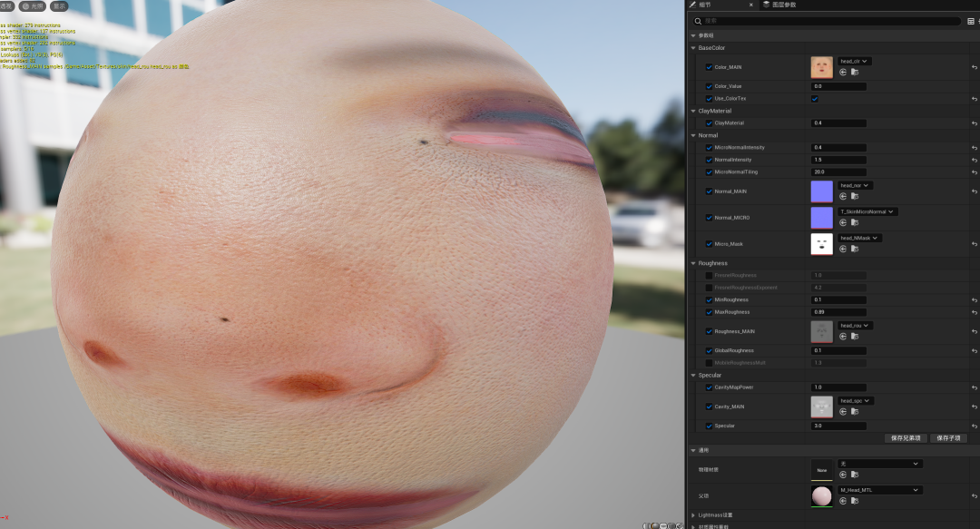Collapse the ClayMaterial group
The width and height of the screenshot is (980, 529).
click(x=693, y=111)
